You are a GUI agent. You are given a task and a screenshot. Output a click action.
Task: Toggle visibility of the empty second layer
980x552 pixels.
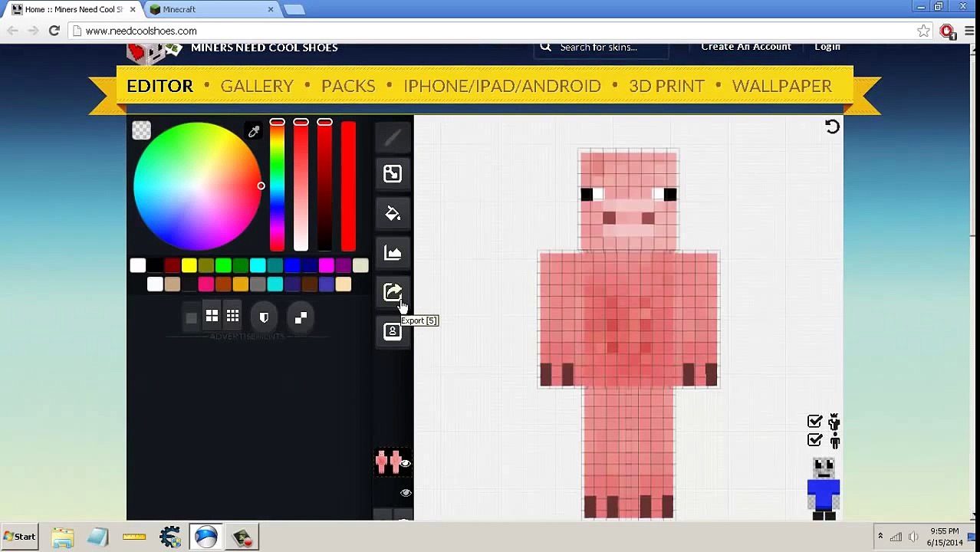[406, 493]
